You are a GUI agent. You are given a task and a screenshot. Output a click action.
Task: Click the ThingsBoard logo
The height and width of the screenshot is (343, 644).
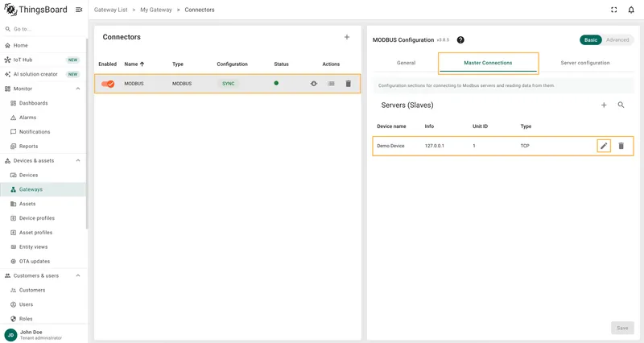coord(35,10)
